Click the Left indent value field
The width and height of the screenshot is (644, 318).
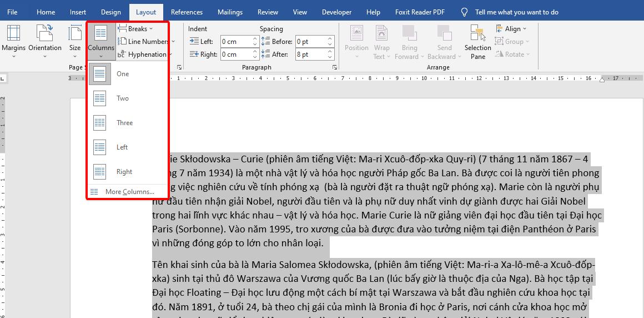(236, 42)
